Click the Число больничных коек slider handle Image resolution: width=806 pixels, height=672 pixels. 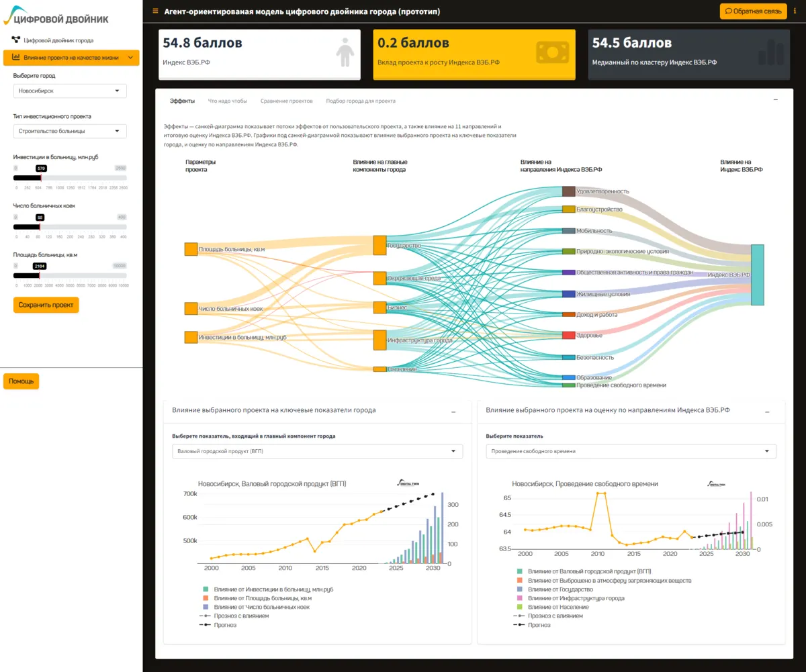pos(40,227)
